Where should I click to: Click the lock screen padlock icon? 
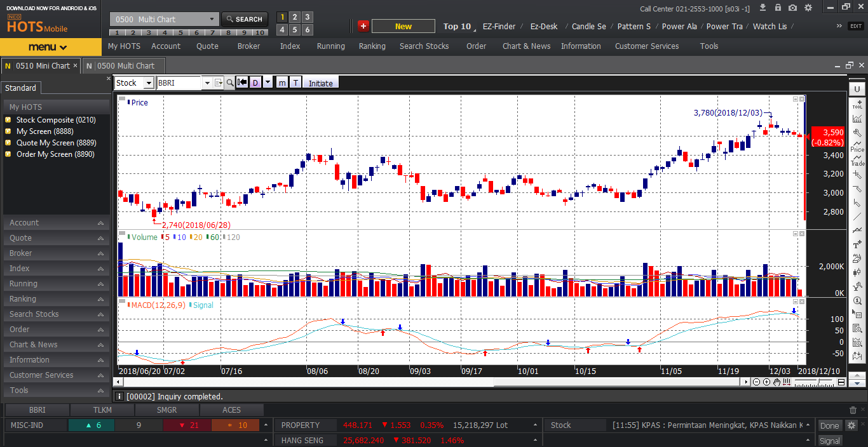pyautogui.click(x=778, y=8)
